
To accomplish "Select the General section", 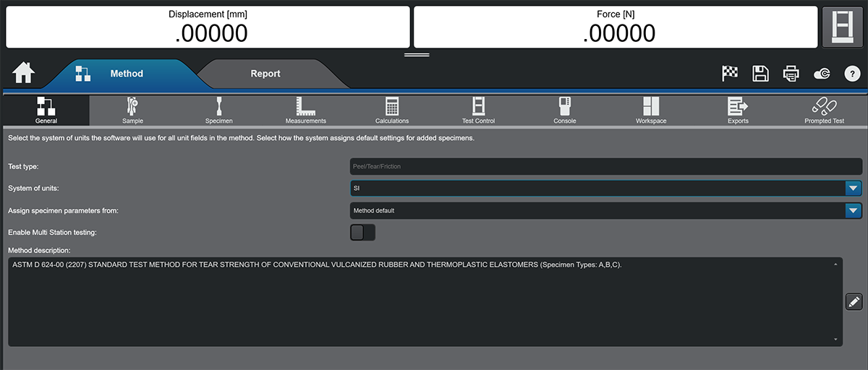I will point(46,111).
